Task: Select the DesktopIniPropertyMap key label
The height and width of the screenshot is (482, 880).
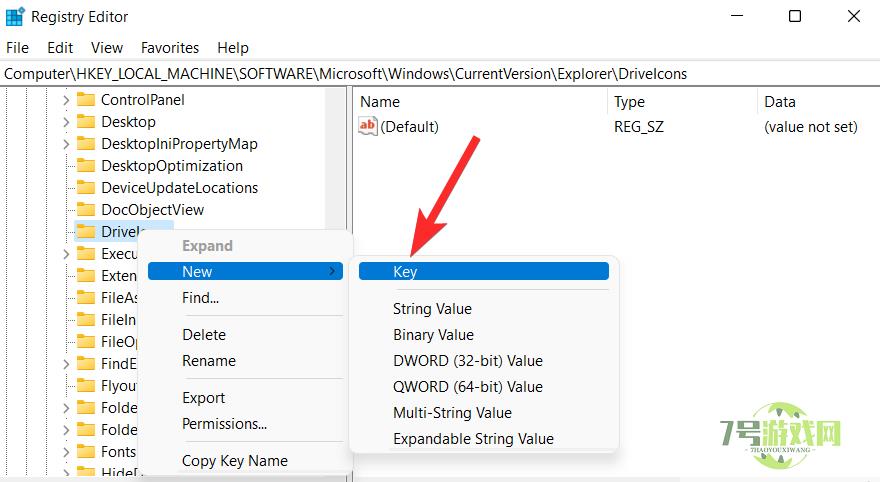Action: [x=179, y=144]
